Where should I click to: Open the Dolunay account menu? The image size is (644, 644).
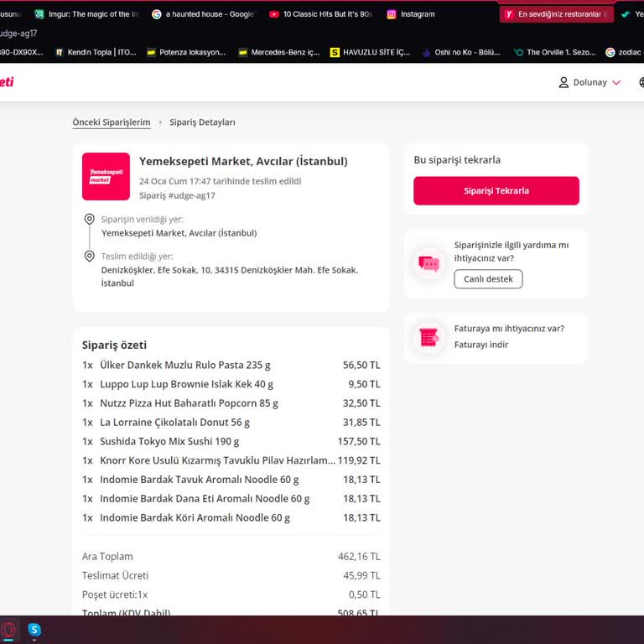pos(589,82)
